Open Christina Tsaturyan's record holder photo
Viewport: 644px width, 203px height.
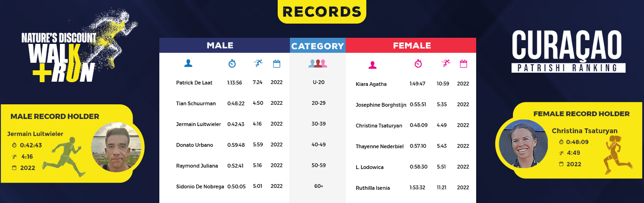[x=523, y=144]
